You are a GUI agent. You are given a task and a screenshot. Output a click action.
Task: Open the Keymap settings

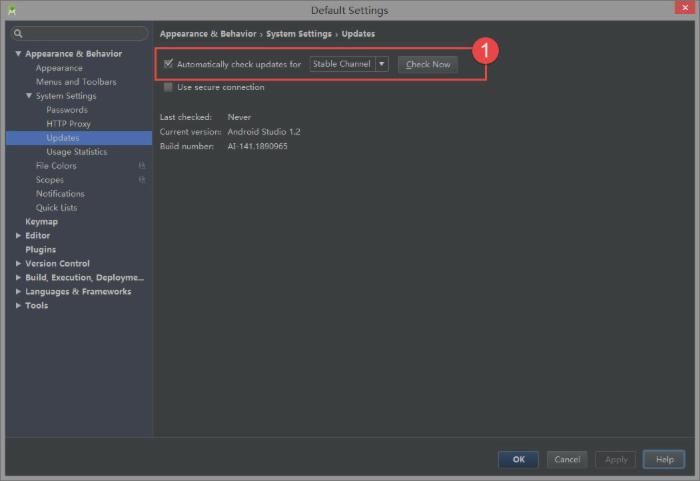tap(42, 222)
